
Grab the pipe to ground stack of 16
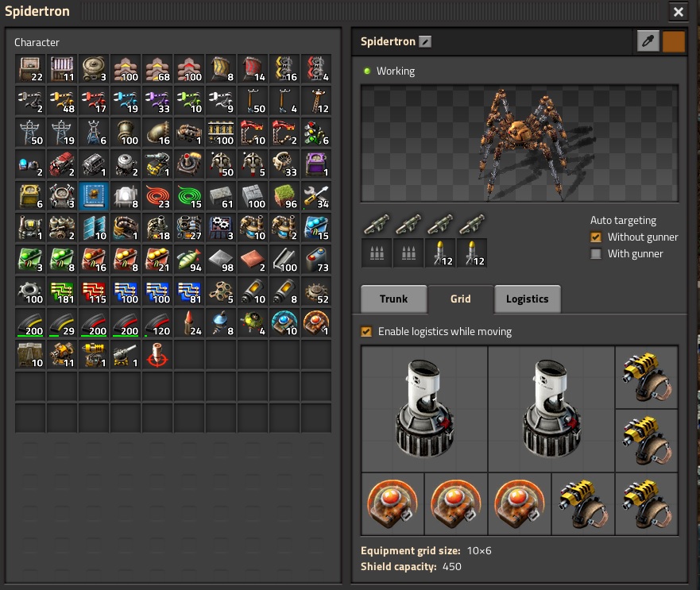pos(157,133)
